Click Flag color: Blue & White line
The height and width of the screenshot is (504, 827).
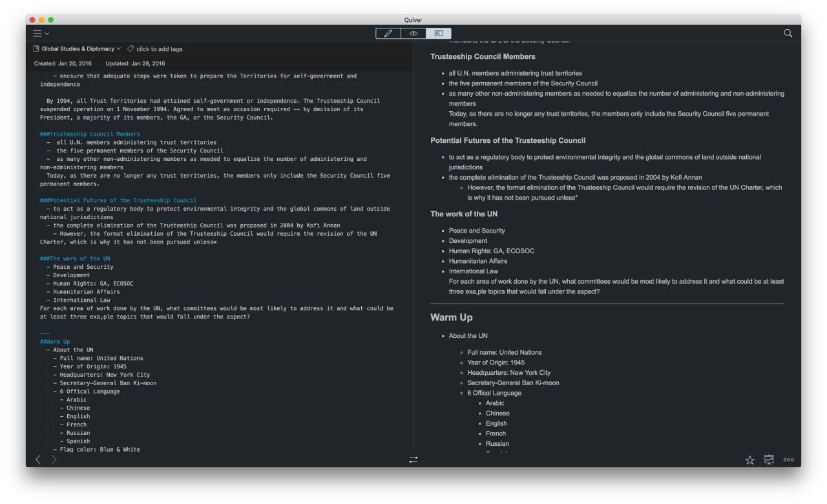coord(100,449)
